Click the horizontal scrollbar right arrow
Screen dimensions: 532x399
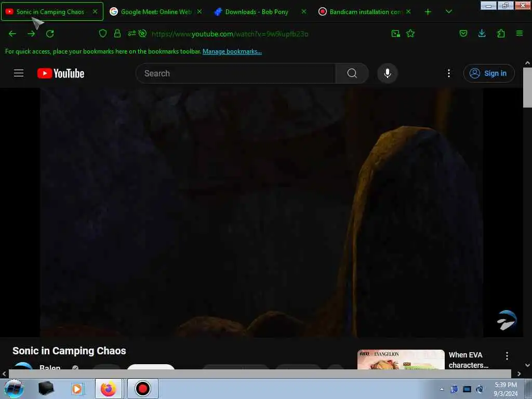click(519, 374)
